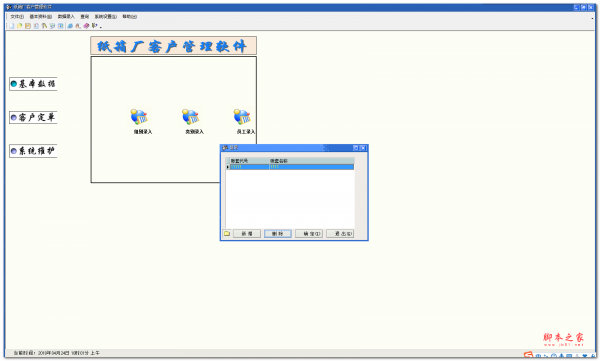Click the orange Sogou input-method S icon
The width and height of the screenshot is (600, 361).
click(x=528, y=355)
